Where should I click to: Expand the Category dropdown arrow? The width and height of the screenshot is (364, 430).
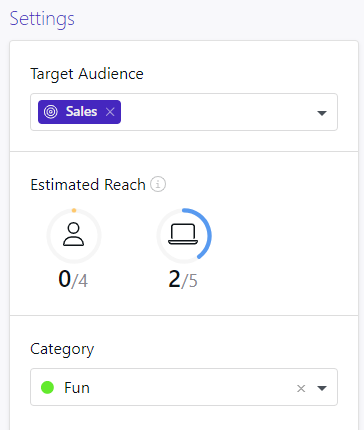pyautogui.click(x=322, y=388)
